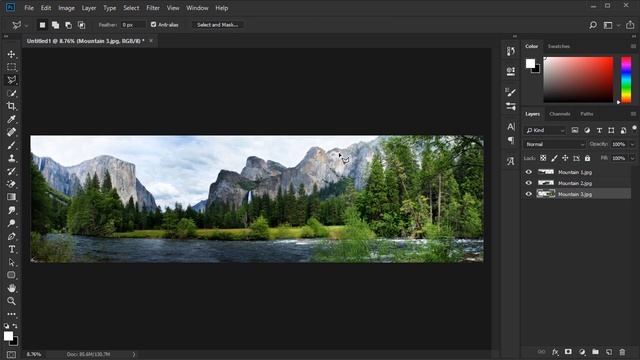
Task: Open the Filter menu
Action: pos(153,8)
